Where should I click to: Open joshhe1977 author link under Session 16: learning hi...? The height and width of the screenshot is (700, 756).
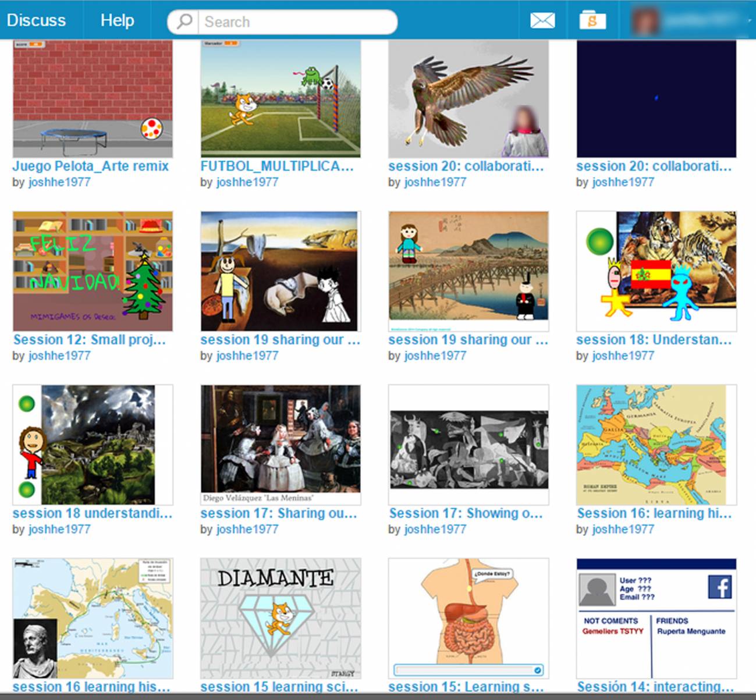point(623,530)
